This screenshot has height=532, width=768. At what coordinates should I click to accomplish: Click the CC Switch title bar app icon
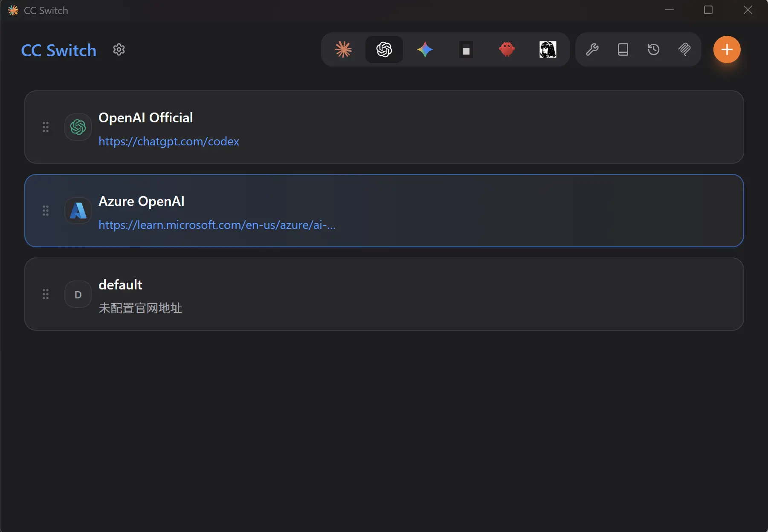(x=13, y=10)
